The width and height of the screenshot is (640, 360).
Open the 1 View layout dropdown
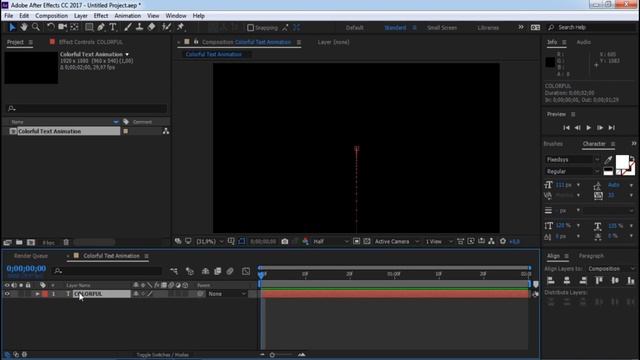click(439, 242)
